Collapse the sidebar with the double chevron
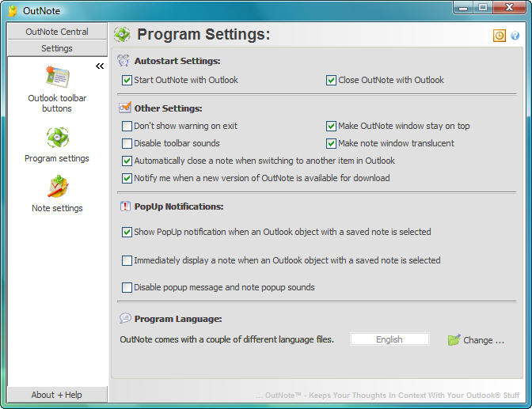The height and width of the screenshot is (409, 532). coord(100,66)
